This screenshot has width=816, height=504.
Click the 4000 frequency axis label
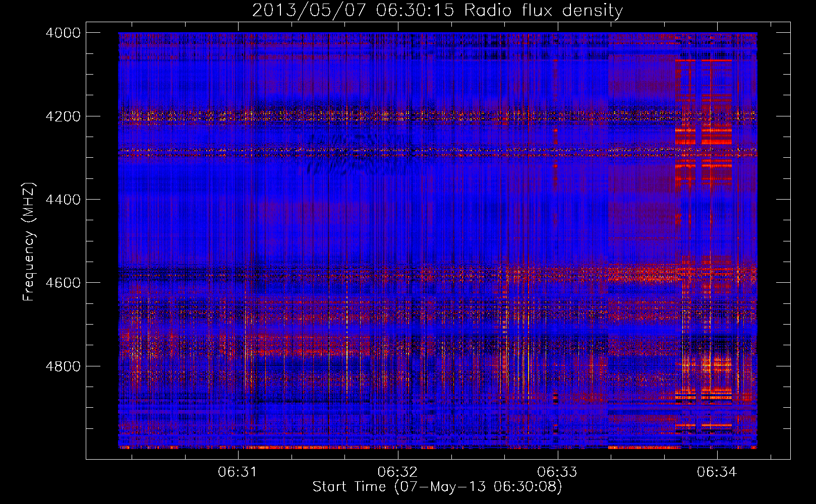coord(63,33)
